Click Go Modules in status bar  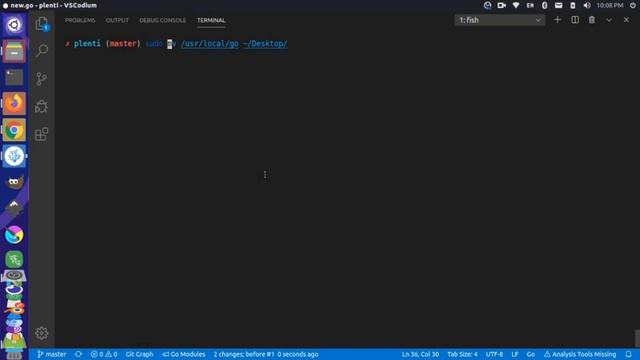click(x=184, y=354)
